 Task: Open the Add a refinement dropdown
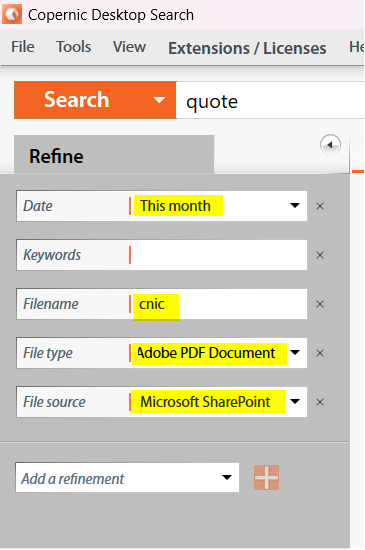click(x=127, y=477)
